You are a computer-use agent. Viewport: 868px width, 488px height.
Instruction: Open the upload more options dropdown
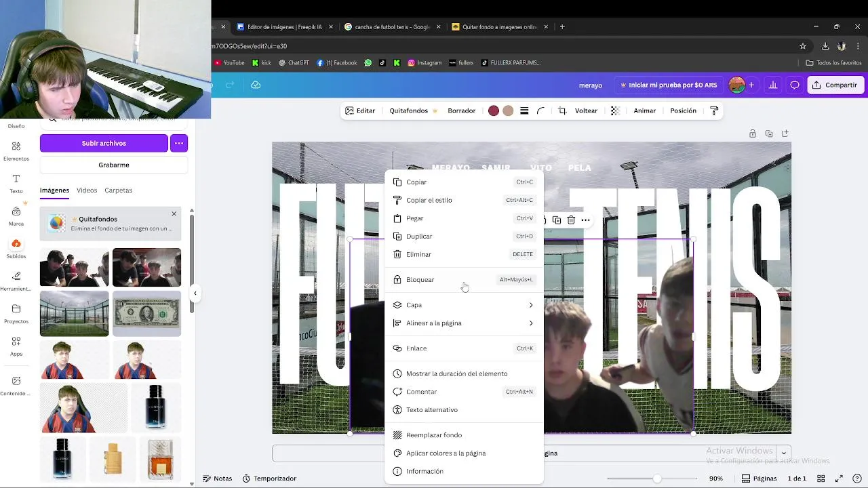pos(179,143)
